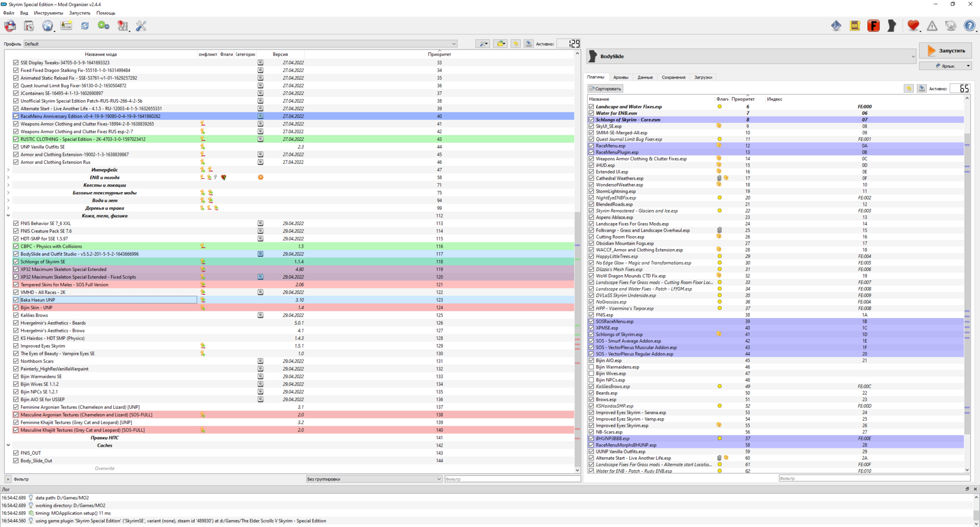Click the grey globe Update icon

click(x=950, y=26)
